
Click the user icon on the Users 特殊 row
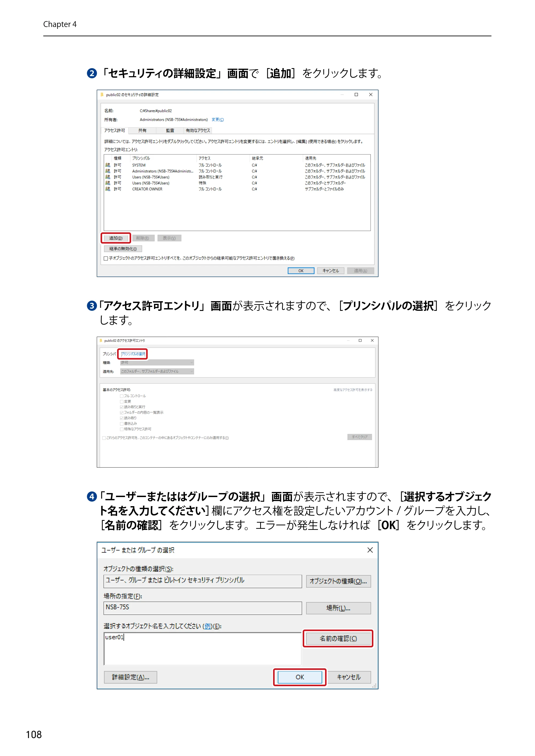108,183
